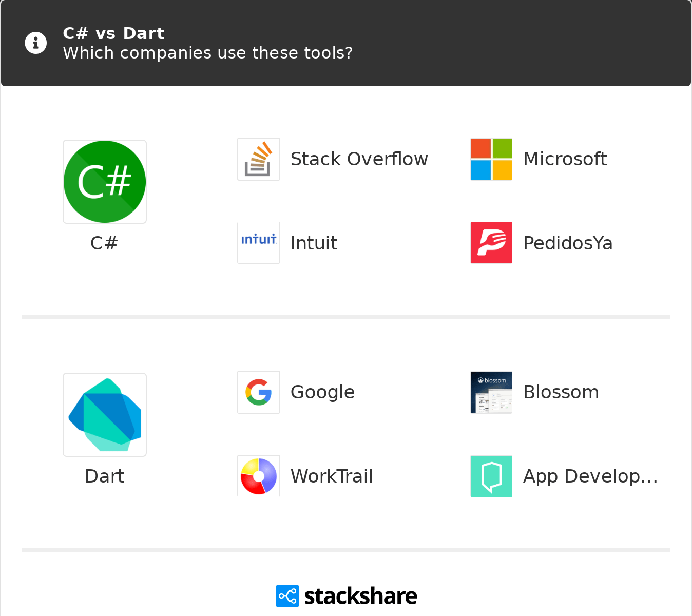Click the stackshare logo at bottom
Image resolution: width=692 pixels, height=616 pixels.
pyautogui.click(x=347, y=596)
